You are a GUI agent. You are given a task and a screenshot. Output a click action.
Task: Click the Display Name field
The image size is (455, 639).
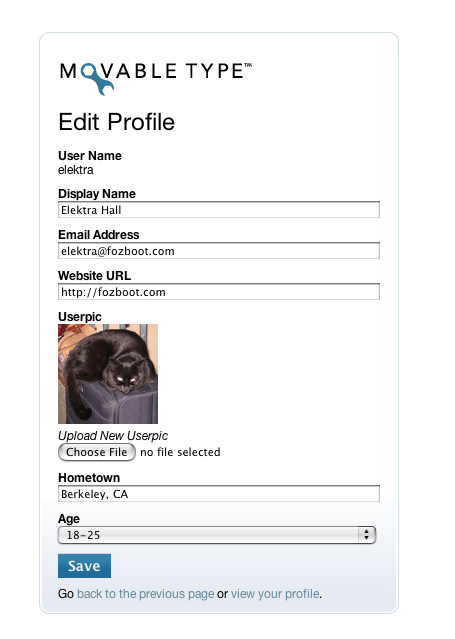click(x=219, y=209)
